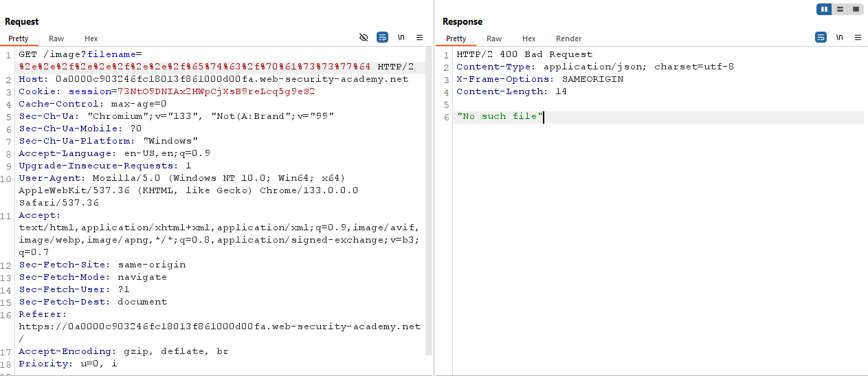Screen dimensions: 868x376
Task: Switch to Raw tab in Response
Action: point(494,38)
